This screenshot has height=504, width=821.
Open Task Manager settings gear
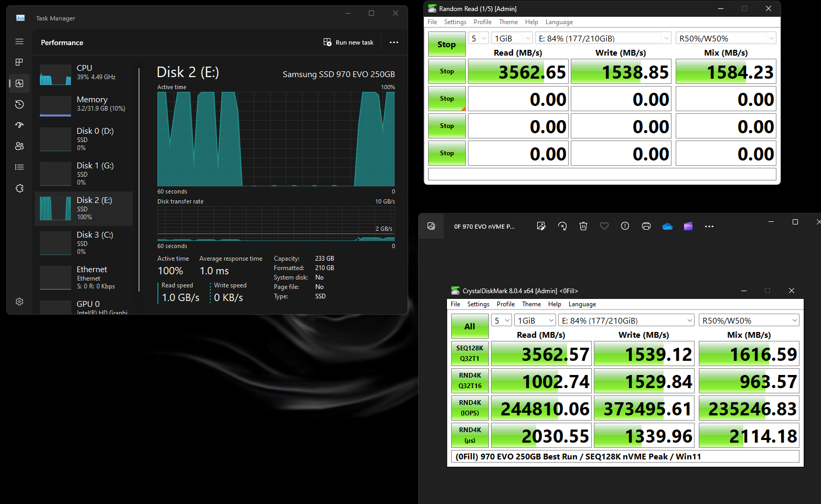(x=19, y=302)
